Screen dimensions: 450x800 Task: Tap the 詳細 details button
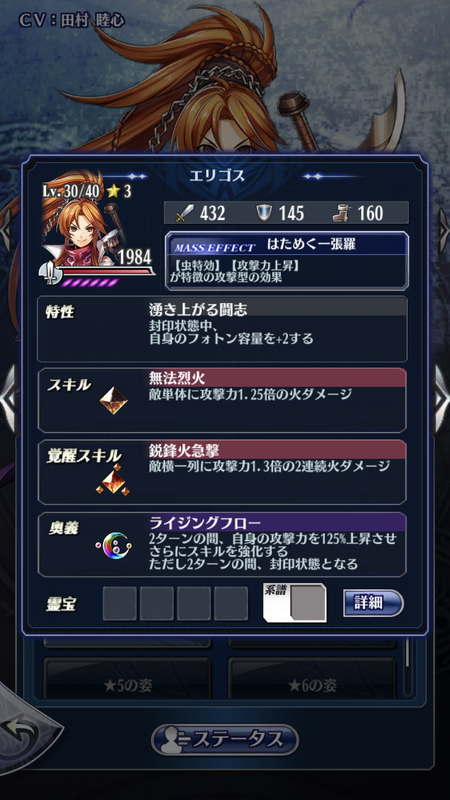[x=373, y=603]
